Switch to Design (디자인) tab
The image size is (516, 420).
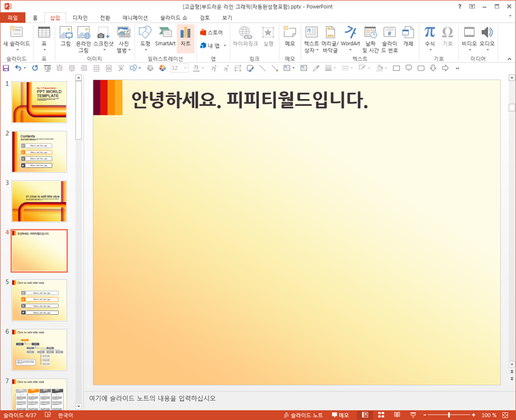point(80,18)
